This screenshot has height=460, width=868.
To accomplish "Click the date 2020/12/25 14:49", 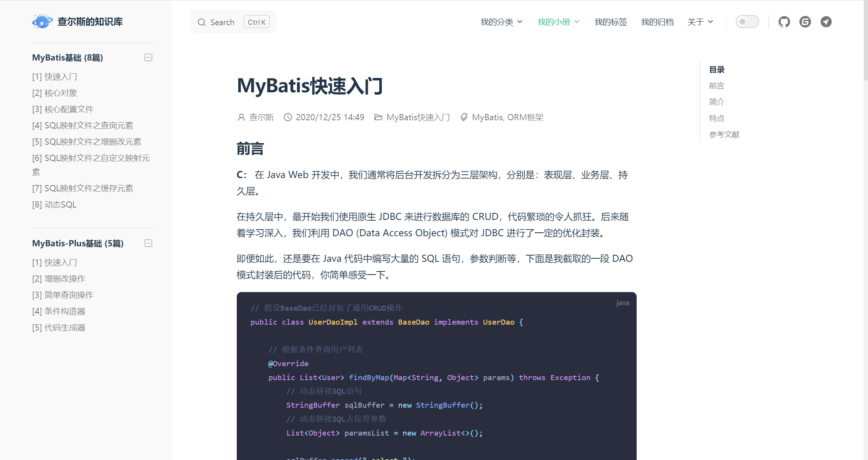I will 330,117.
